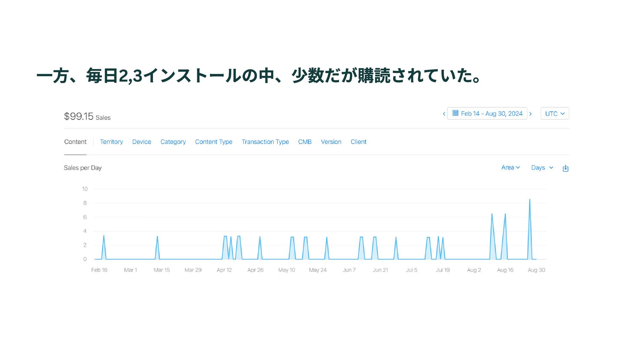Click the download chart icon

(566, 168)
